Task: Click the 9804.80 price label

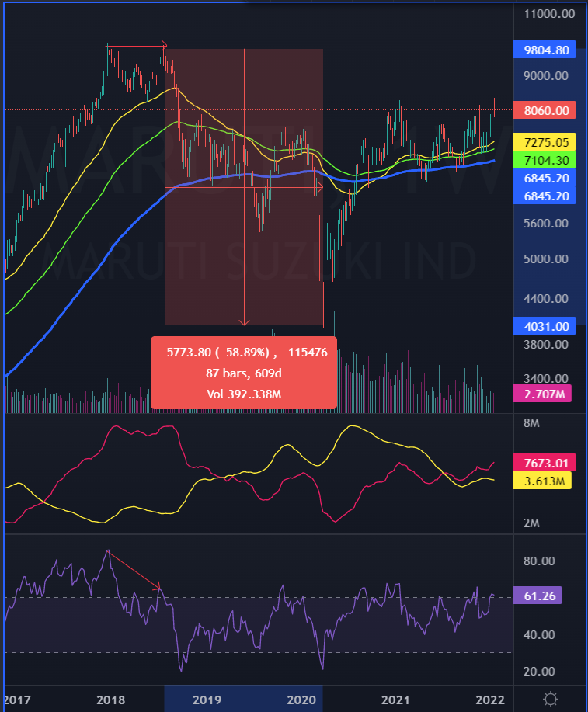Action: [x=545, y=50]
